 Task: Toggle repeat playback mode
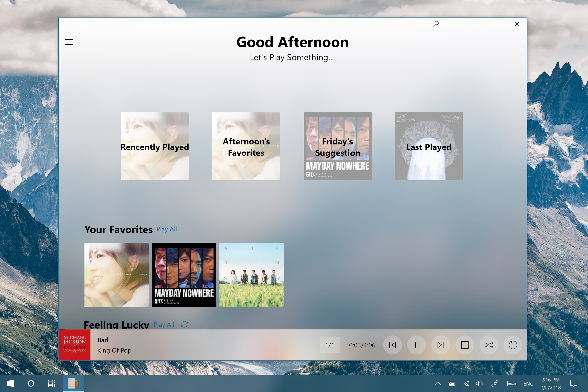513,345
